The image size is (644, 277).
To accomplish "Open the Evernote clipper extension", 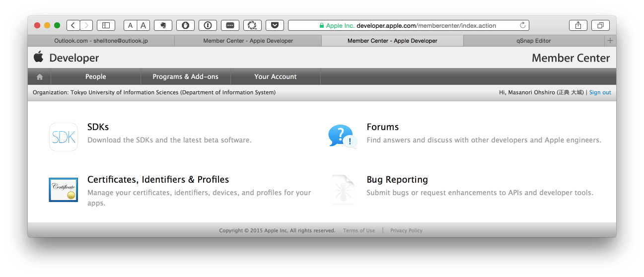I will pos(163,25).
